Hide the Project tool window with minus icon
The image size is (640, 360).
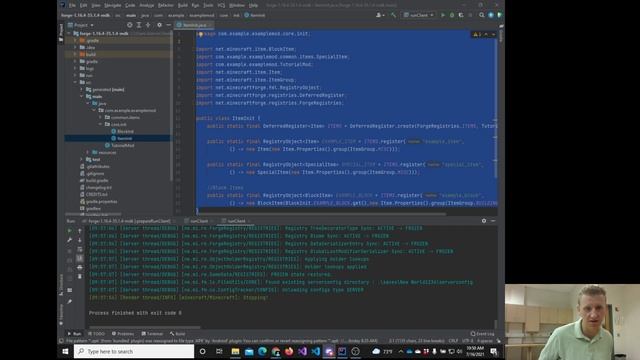pos(168,25)
